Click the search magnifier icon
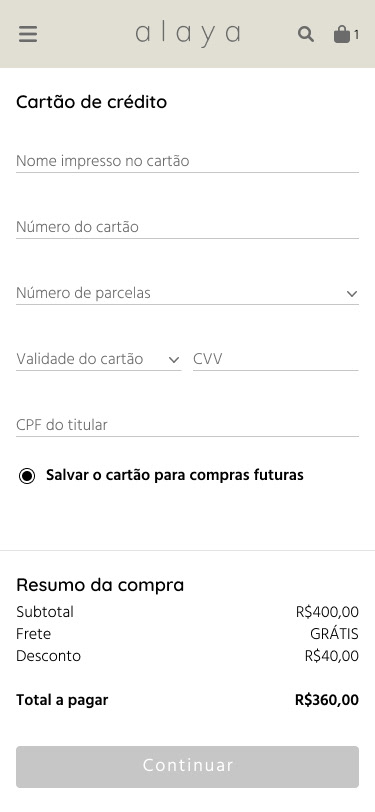 (x=306, y=34)
